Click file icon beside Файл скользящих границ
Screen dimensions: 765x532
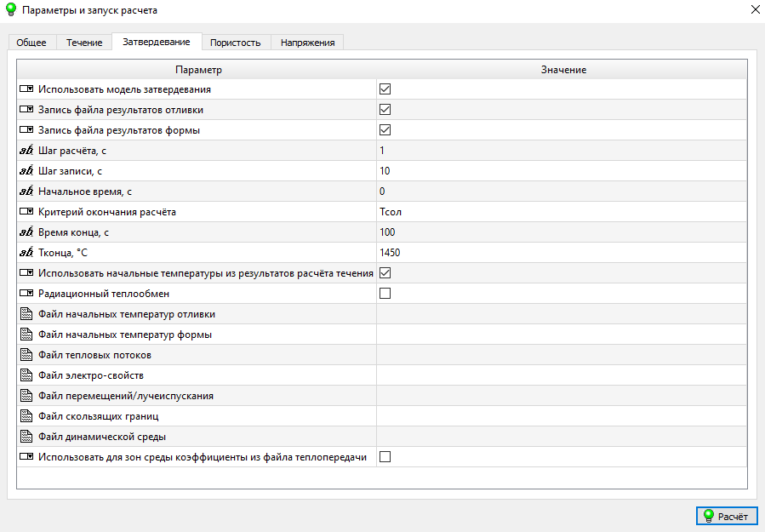point(26,416)
